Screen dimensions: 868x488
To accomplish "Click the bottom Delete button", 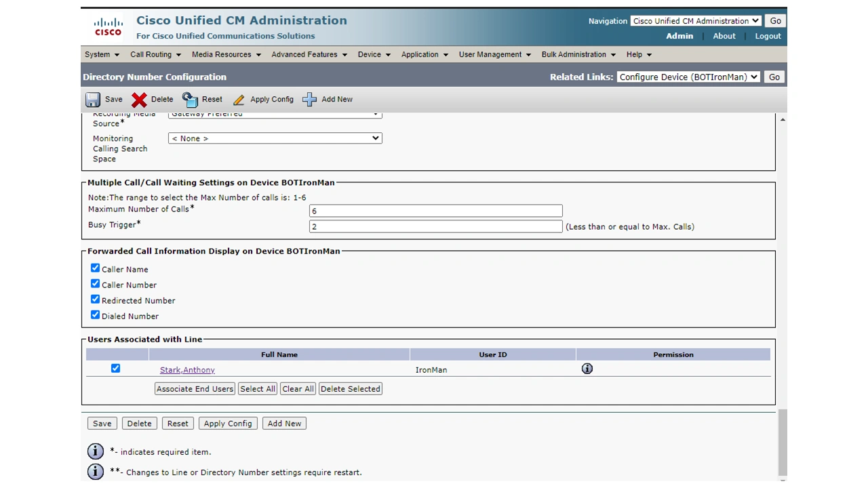I will (x=140, y=424).
